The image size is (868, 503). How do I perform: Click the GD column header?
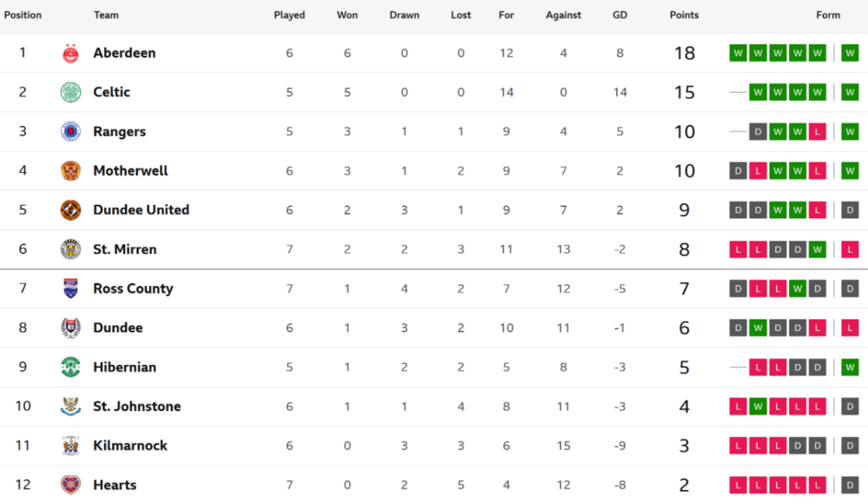coord(620,15)
